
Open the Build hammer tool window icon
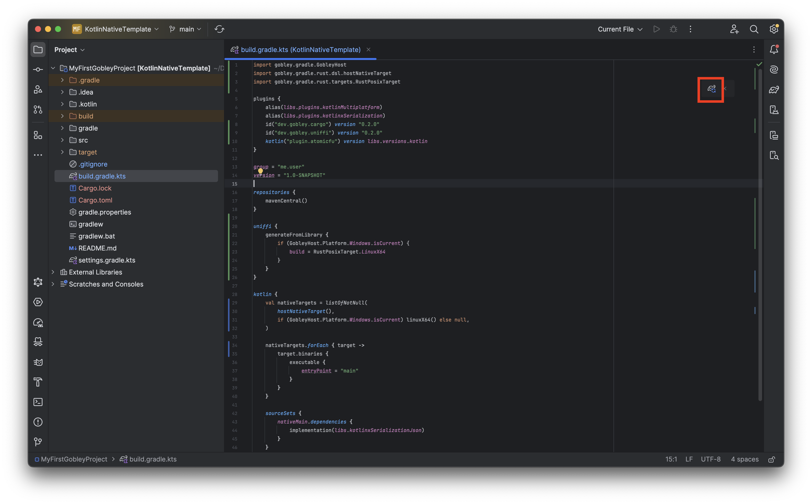38,382
